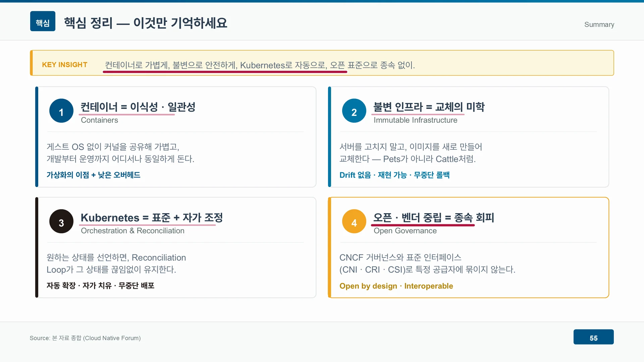
Task: Click bold text 자동 확장 · 자가 치유 · 무중단 배포
Action: click(x=101, y=286)
